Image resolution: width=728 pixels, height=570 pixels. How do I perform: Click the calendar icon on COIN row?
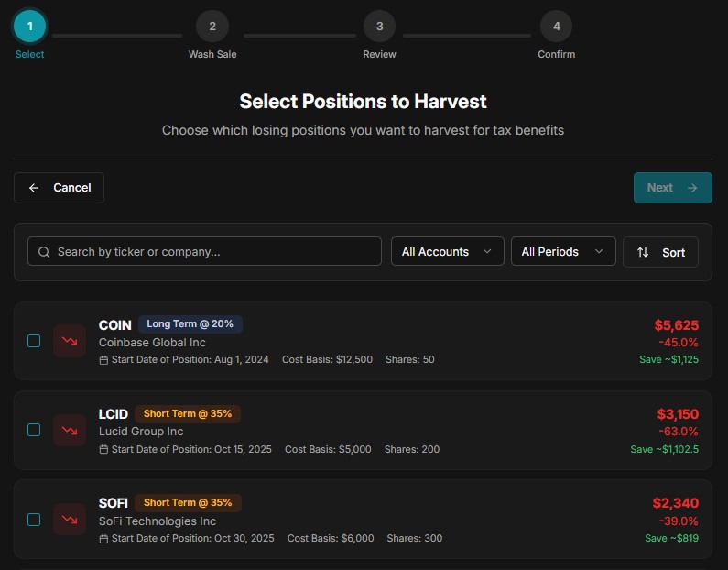(x=103, y=360)
